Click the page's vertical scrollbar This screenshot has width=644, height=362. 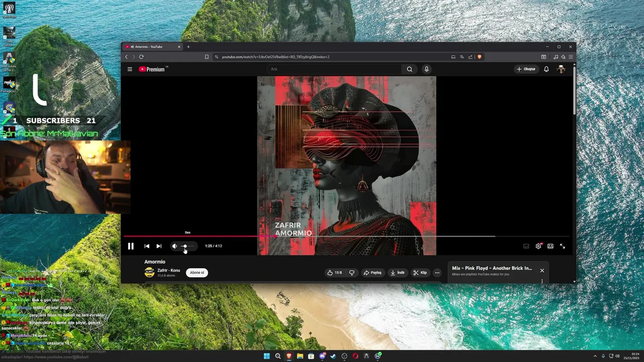point(574,90)
